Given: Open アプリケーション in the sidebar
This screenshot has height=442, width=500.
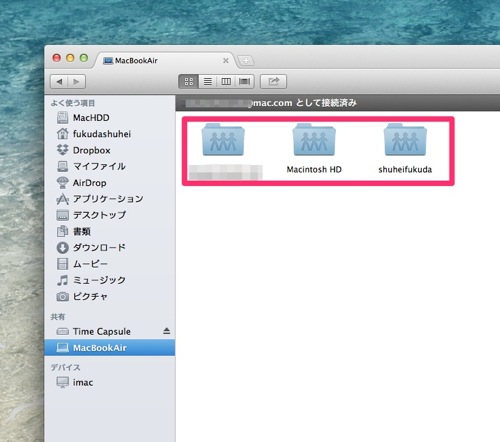Looking at the screenshot, I should 109,199.
